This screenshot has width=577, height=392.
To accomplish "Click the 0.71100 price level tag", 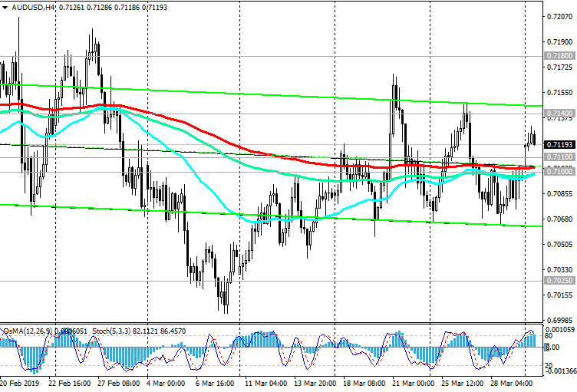I will point(559,156).
